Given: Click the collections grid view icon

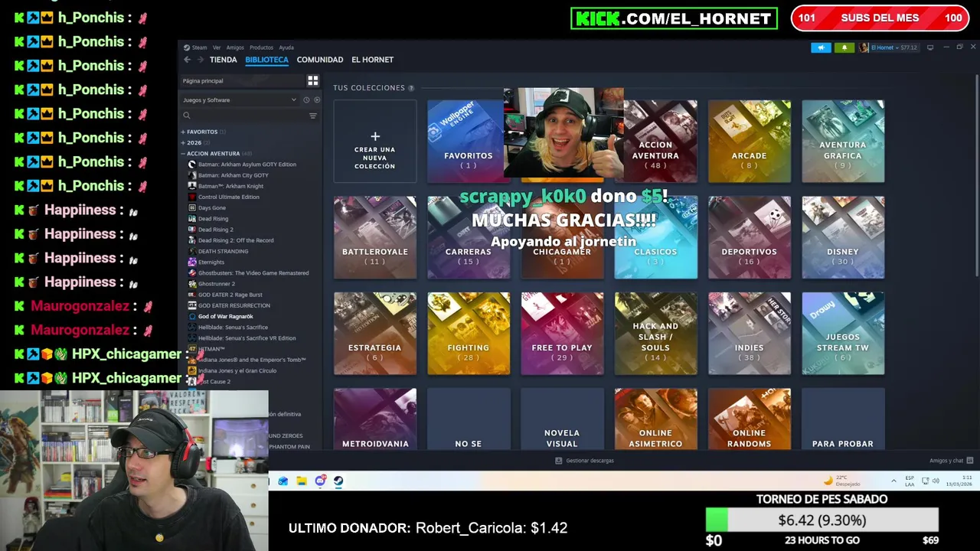Looking at the screenshot, I should [x=312, y=80].
